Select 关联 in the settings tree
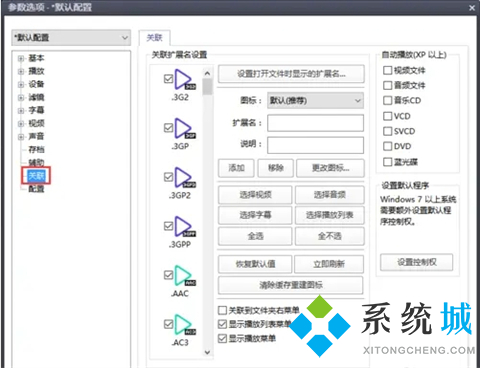 pyautogui.click(x=36, y=175)
